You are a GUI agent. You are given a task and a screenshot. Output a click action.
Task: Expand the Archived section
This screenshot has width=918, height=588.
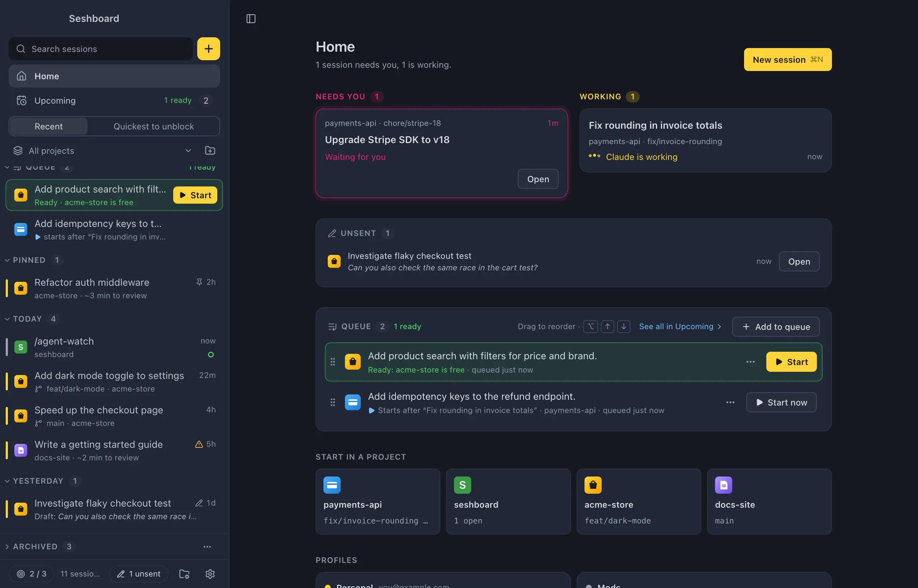click(x=7, y=546)
